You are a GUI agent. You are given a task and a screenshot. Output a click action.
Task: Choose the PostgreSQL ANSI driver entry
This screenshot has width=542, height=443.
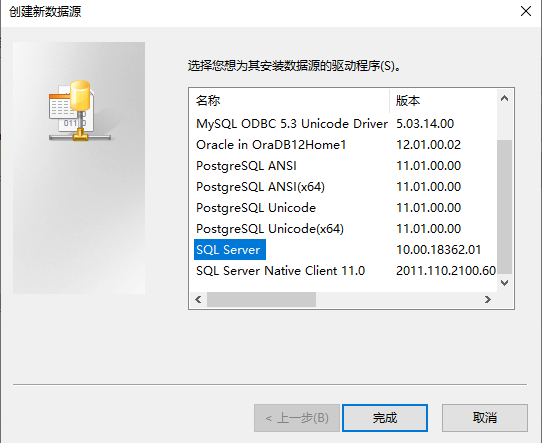[246, 166]
